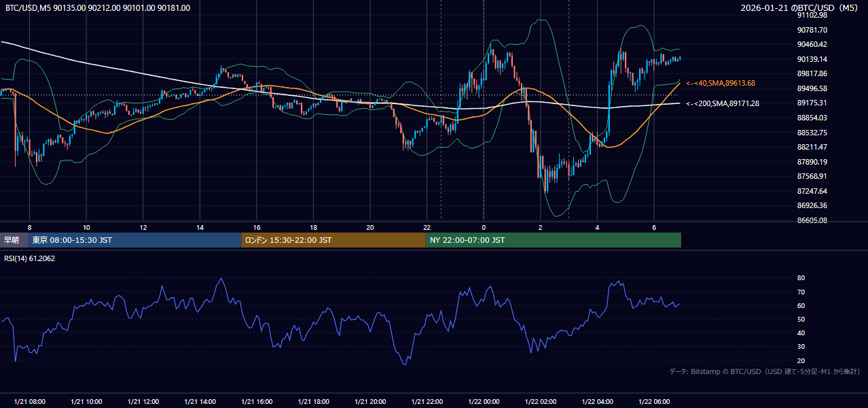Click hour tick 18 under price chart
Screen dimensions: 868x408
314,227
